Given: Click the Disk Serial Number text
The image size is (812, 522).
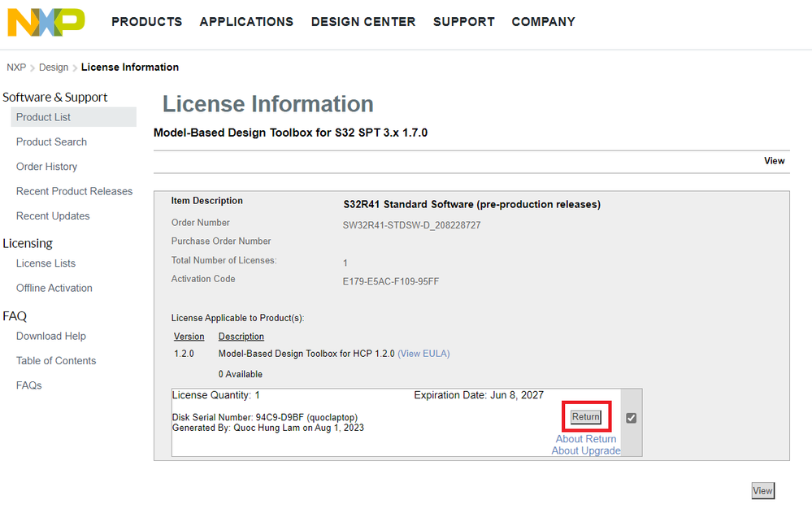Looking at the screenshot, I should (265, 417).
